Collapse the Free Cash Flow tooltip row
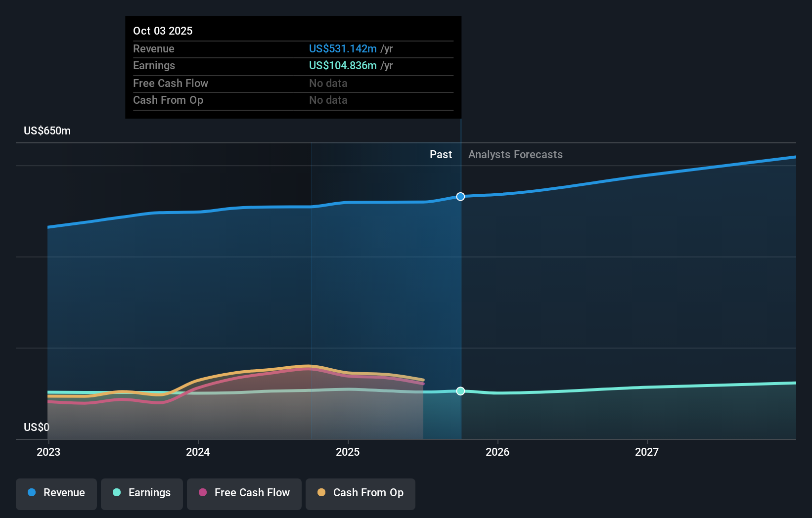The height and width of the screenshot is (518, 812). pyautogui.click(x=171, y=83)
